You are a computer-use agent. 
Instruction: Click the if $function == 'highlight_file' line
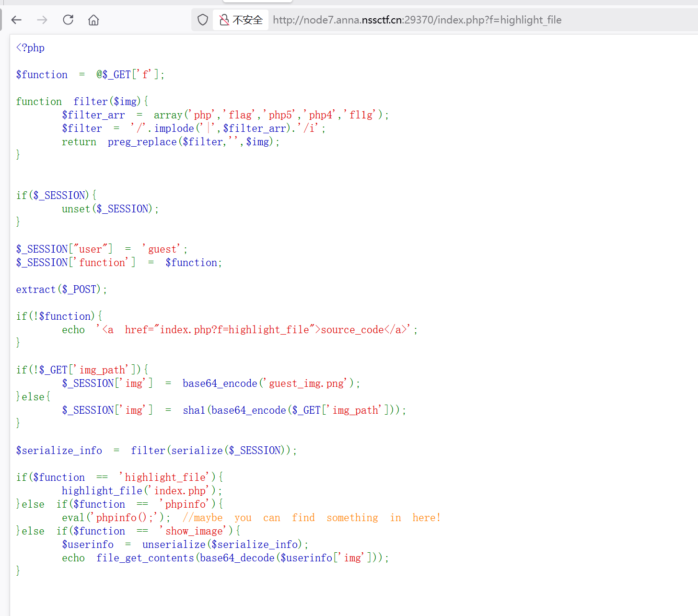pyautogui.click(x=119, y=477)
